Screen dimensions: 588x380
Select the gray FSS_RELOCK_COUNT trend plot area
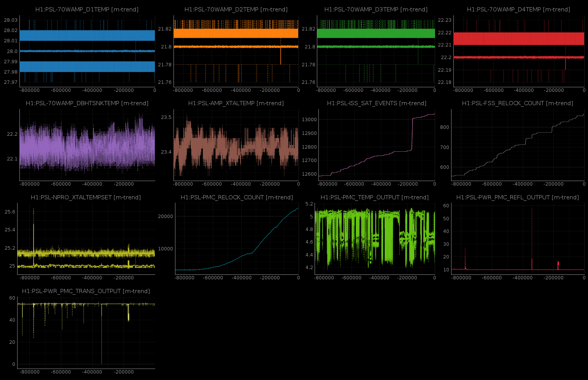(518, 145)
